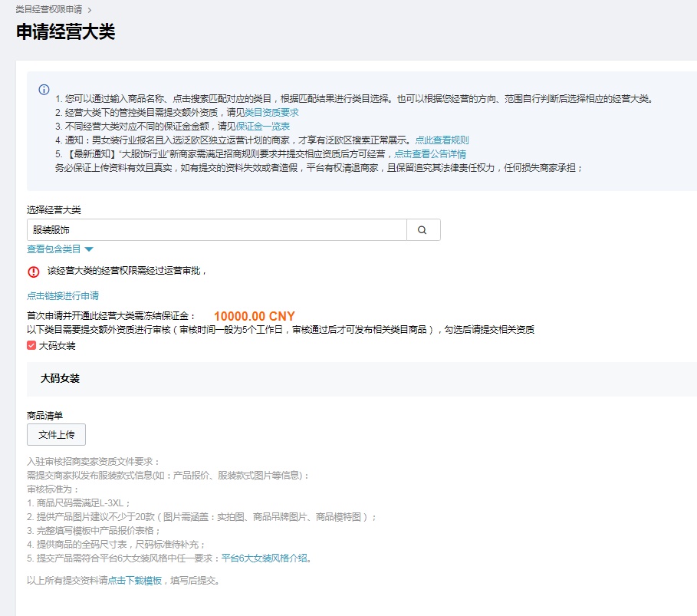Open the 点击查看公告详情 announcement link
Image resolution: width=697 pixels, height=616 pixels.
coord(430,154)
